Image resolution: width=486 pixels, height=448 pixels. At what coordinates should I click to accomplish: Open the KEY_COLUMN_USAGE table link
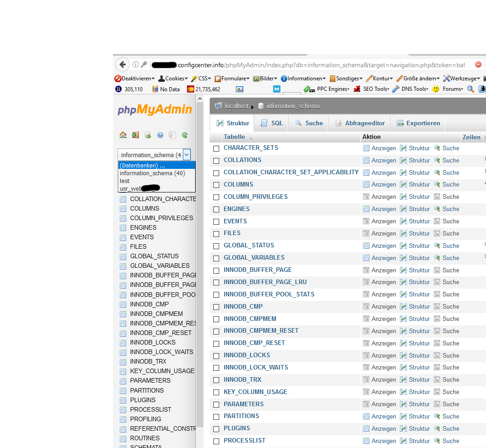pyautogui.click(x=255, y=392)
